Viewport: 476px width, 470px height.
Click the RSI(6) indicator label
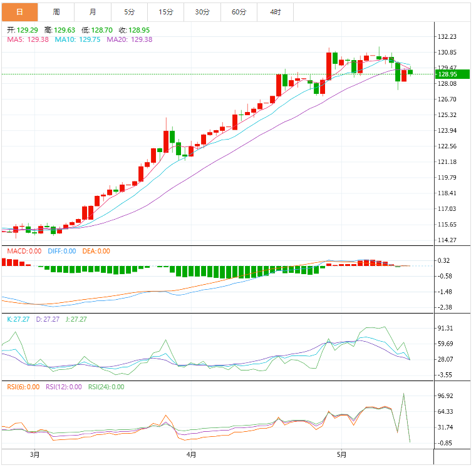(23, 387)
